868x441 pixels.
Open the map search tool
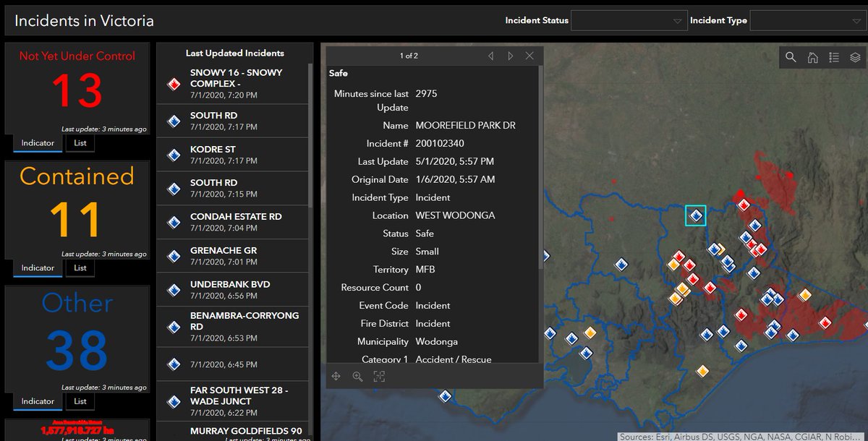791,57
